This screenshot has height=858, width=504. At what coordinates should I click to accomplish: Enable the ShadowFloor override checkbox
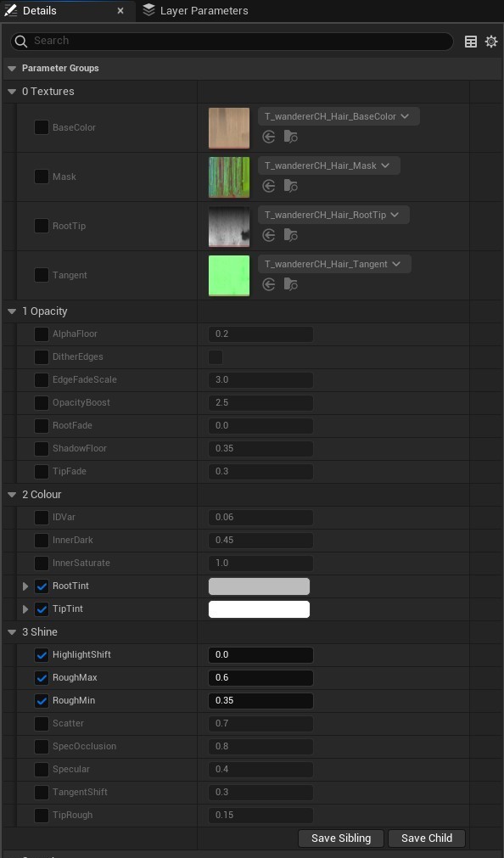[42, 449]
